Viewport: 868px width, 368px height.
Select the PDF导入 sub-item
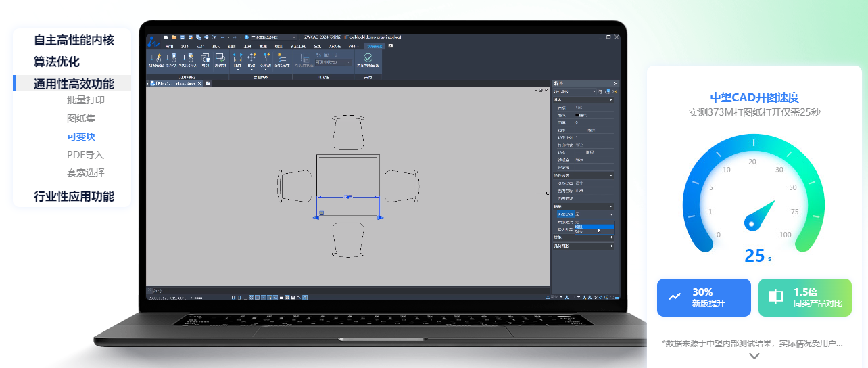point(85,154)
